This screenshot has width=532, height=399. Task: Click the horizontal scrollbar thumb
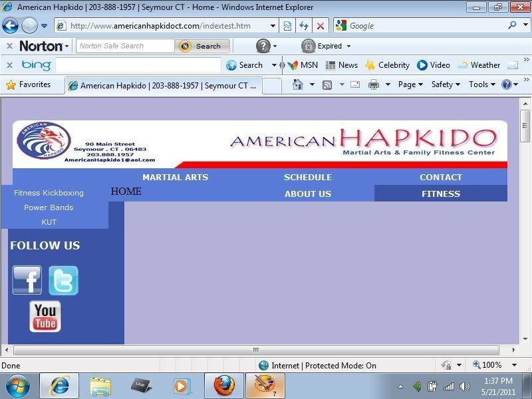(x=256, y=350)
